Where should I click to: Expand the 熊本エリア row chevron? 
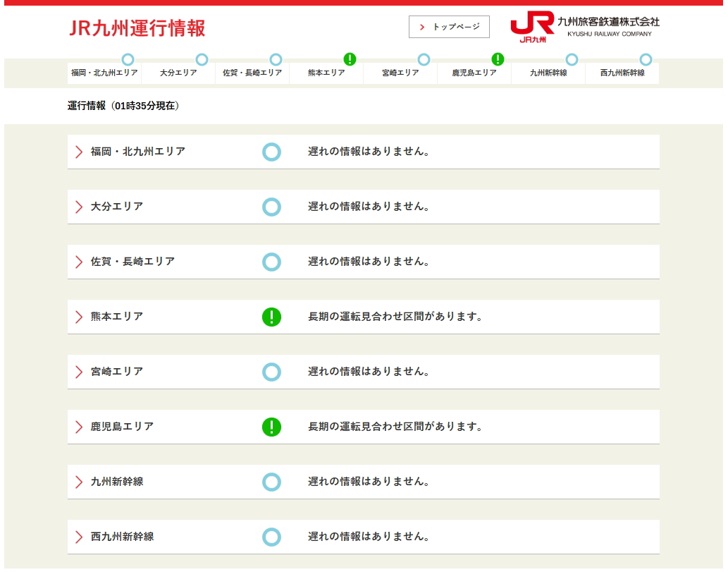(x=79, y=317)
